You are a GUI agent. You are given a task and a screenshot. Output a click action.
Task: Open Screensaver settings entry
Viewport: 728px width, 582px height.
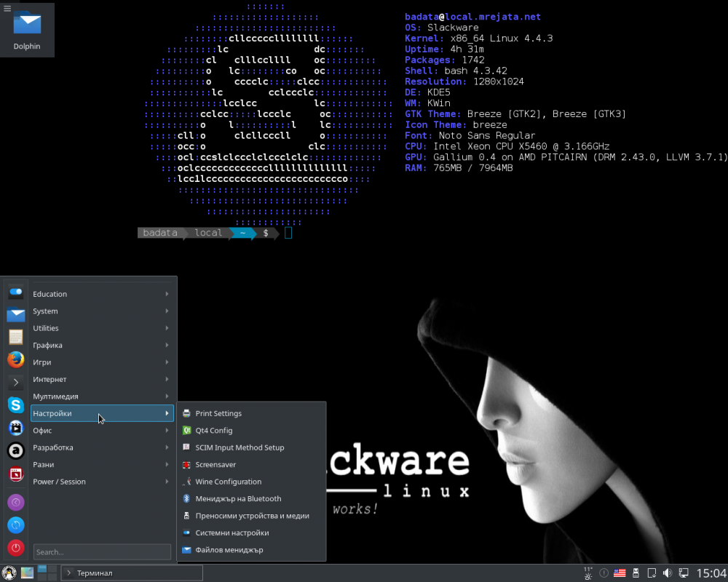(251, 465)
